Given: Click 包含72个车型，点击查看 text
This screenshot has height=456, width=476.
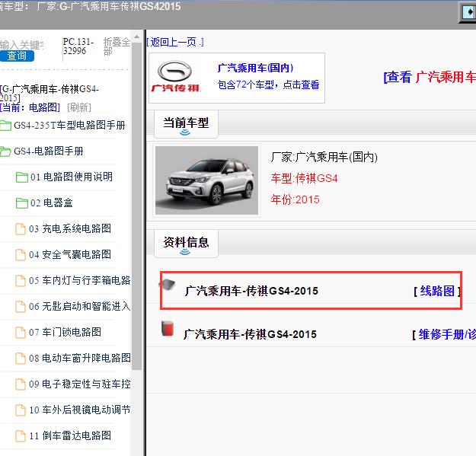Looking at the screenshot, I should pos(268,85).
